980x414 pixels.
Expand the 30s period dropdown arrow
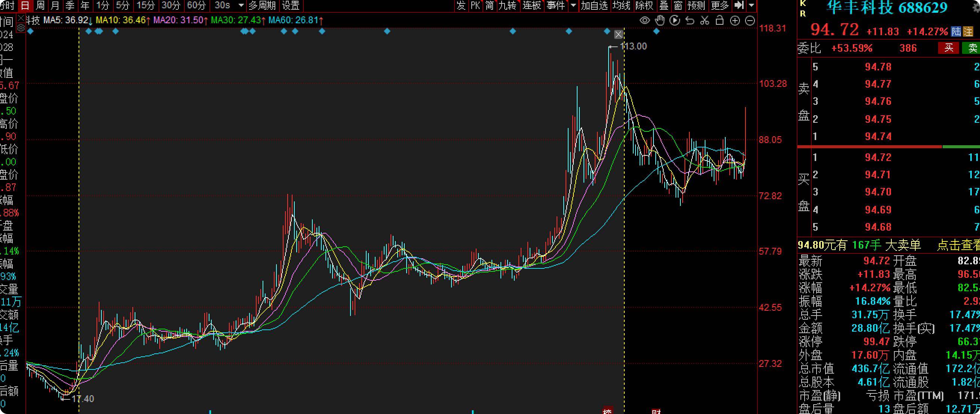241,5
